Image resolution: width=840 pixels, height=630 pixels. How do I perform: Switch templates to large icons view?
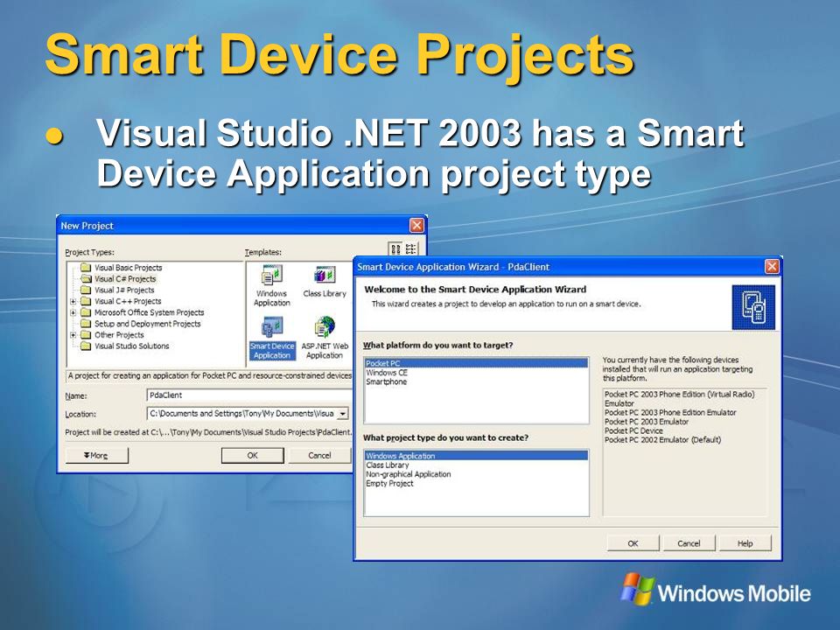tap(395, 249)
